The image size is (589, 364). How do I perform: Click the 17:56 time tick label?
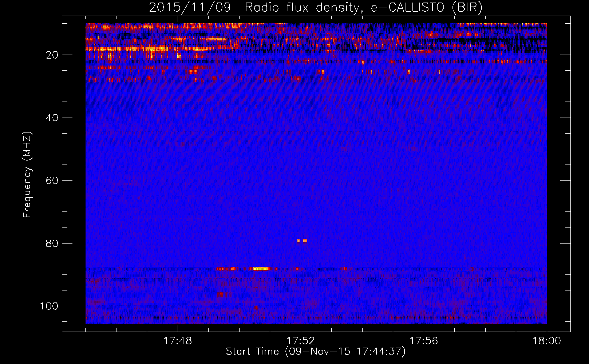coord(424,341)
